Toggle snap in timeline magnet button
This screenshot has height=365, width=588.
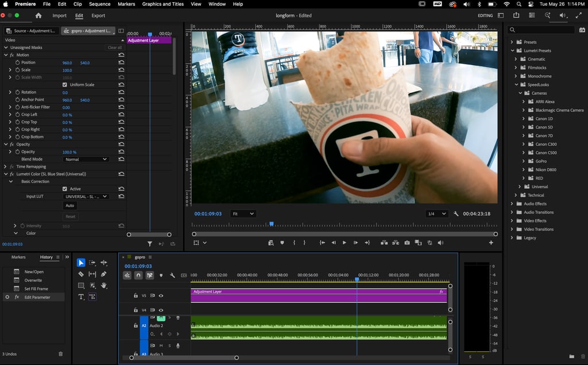138,275
